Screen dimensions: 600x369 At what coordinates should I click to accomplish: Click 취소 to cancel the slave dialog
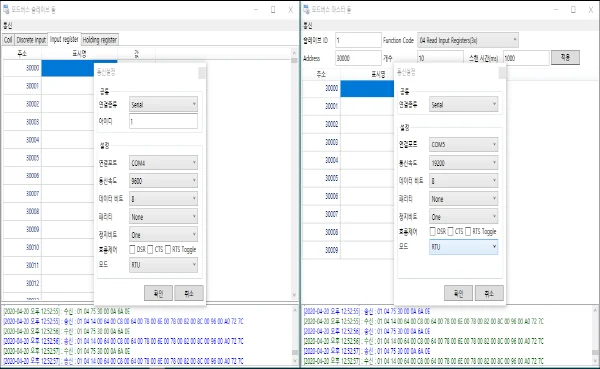189,293
